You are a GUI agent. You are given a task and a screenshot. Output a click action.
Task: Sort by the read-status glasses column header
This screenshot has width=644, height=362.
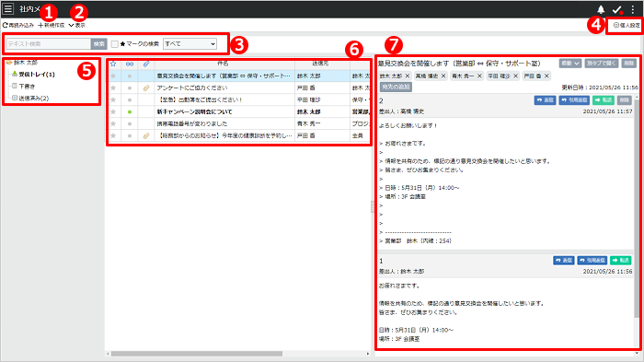(130, 64)
